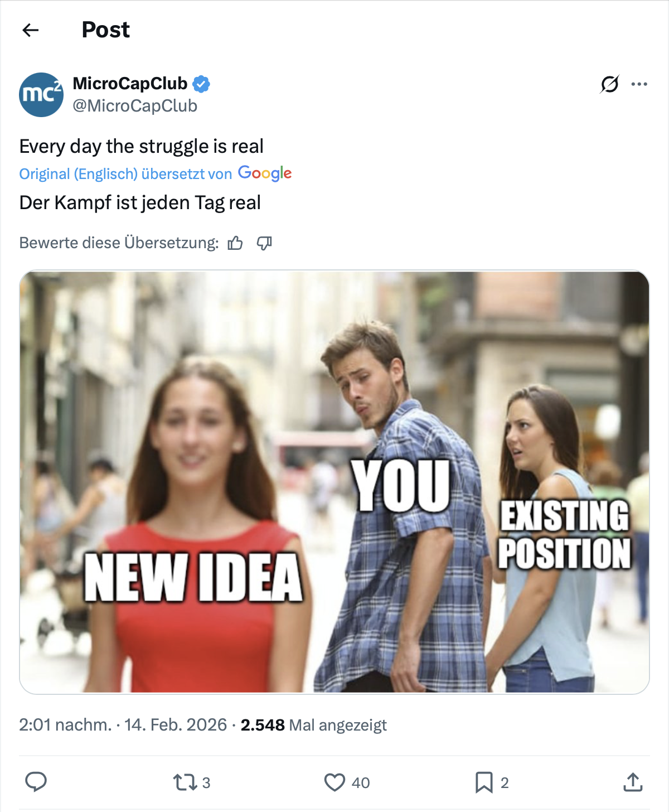Click the post timestamp 2:01 nachm.
The image size is (669, 812).
(65, 725)
